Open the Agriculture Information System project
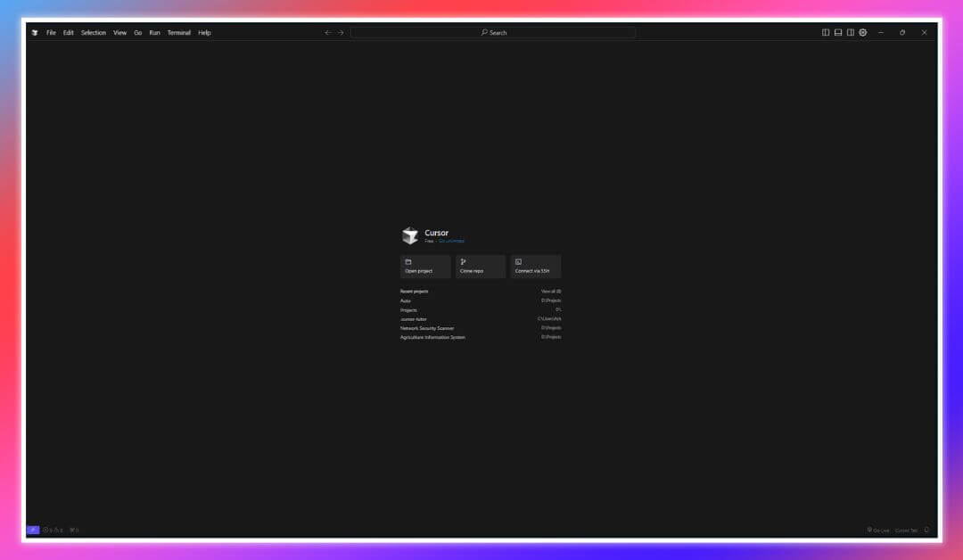 [481, 337]
